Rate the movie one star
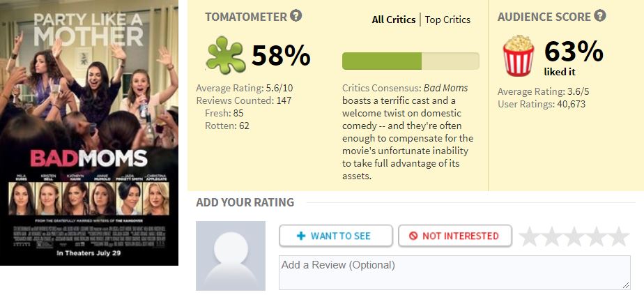Screen dimensions: 644x295 [529, 236]
